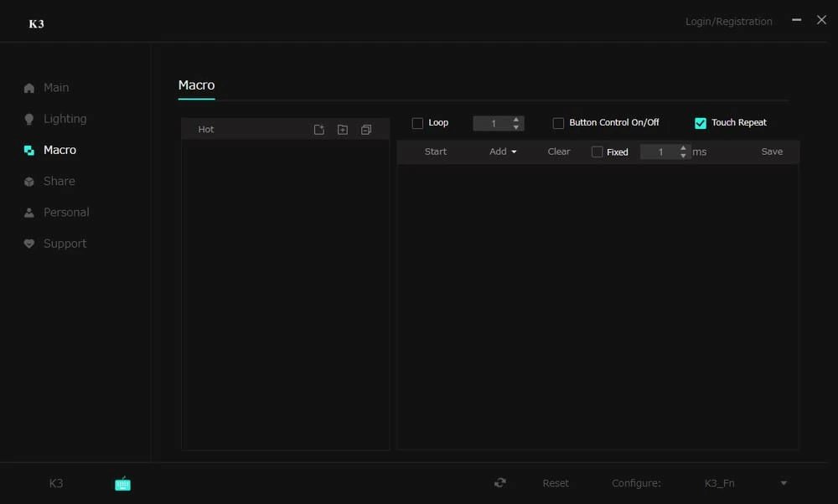Click the Fixed delay milliseconds input field
Image resolution: width=838 pixels, height=504 pixels.
pos(659,152)
